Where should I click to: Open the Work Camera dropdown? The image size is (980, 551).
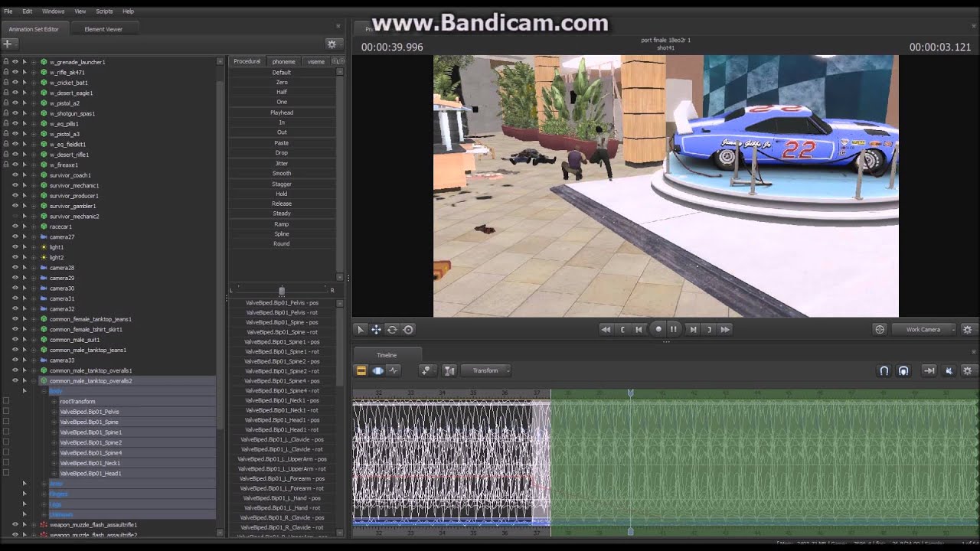924,330
